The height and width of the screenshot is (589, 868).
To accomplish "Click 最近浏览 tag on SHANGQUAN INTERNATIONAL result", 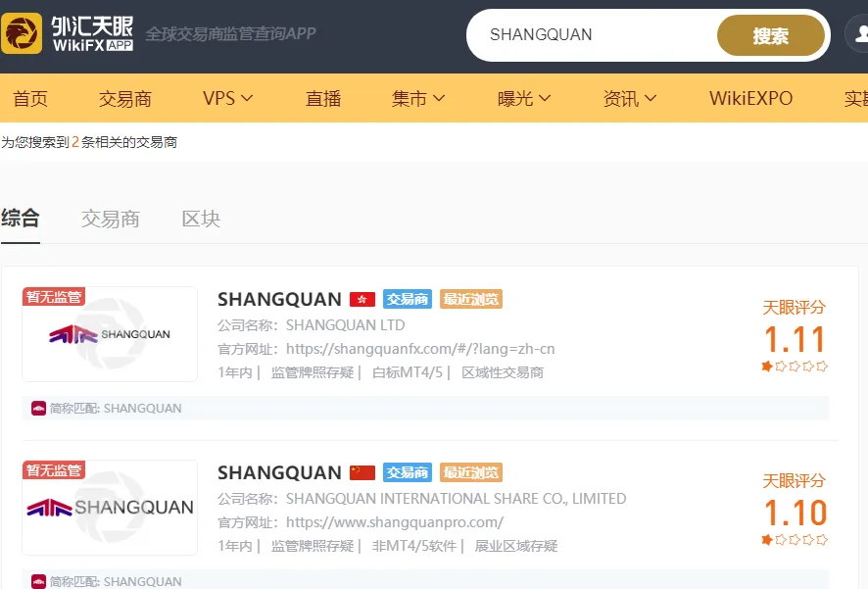I will click(x=471, y=472).
